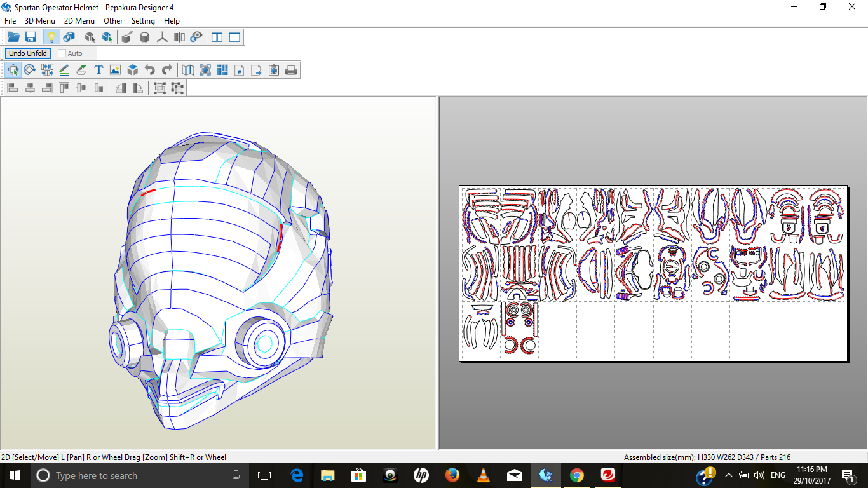Select the Select/Move parts tool
Screen dimensions: 868x488
[x=13, y=70]
